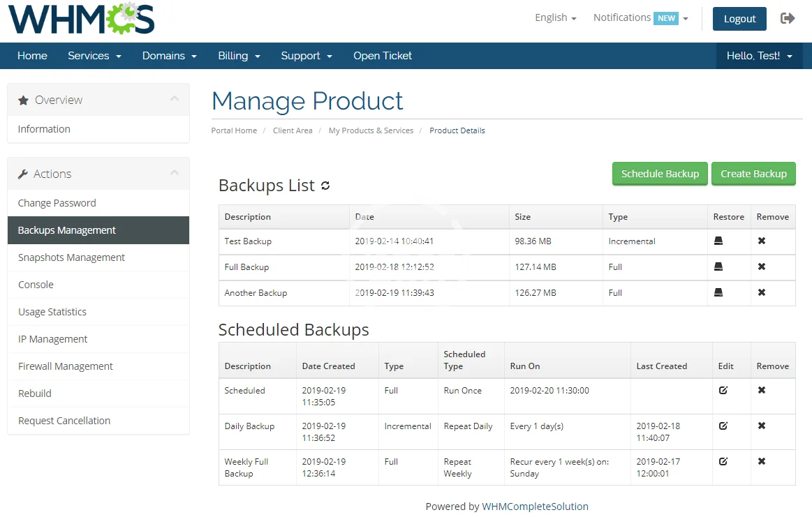Remove the Scheduled run-once backup
This screenshot has height=517, width=812.
(x=762, y=390)
